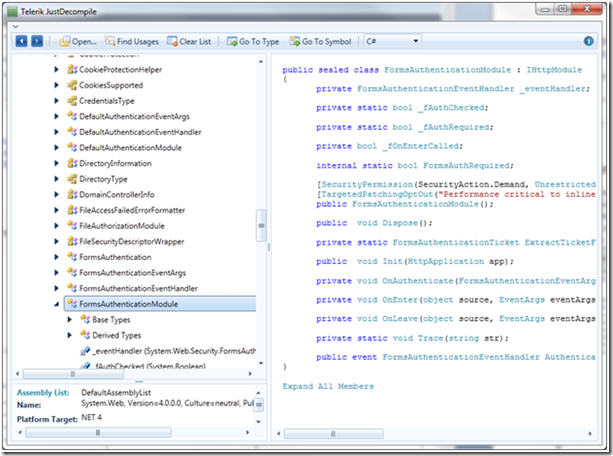This screenshot has width=613, height=456.
Task: Expand the Derived Types node
Action: [70, 336]
